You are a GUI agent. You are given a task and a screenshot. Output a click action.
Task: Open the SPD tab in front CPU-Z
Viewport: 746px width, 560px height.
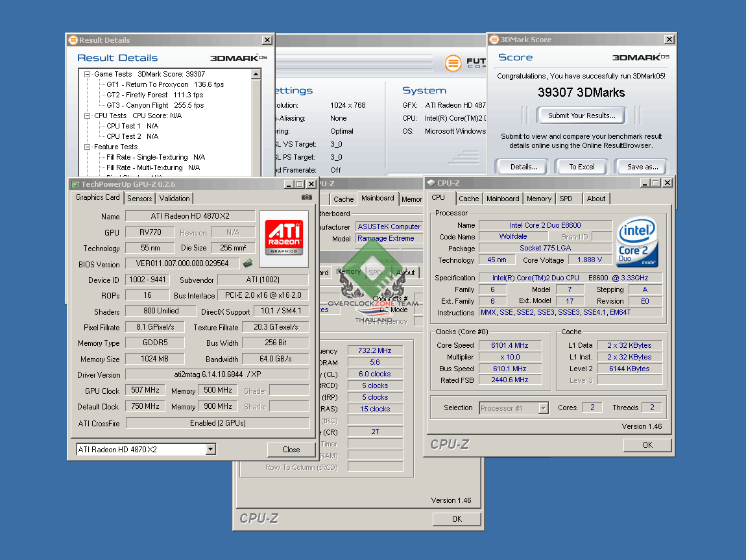[x=566, y=199]
